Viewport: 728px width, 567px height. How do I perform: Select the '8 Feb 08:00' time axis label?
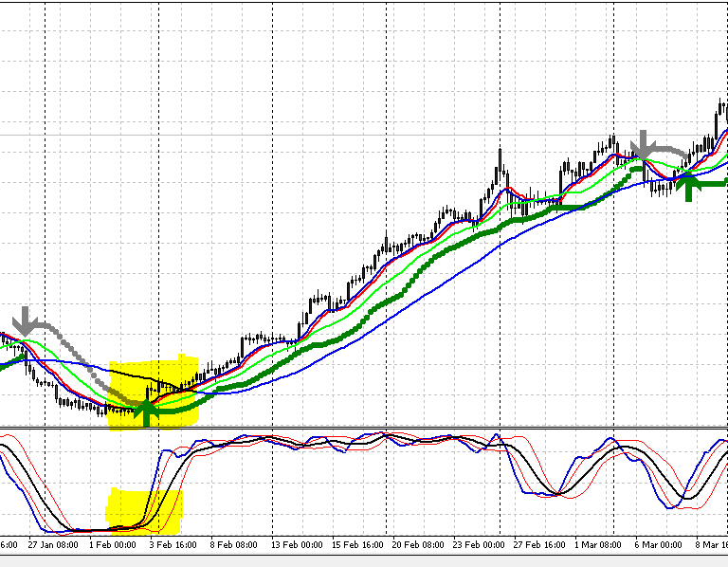click(233, 544)
